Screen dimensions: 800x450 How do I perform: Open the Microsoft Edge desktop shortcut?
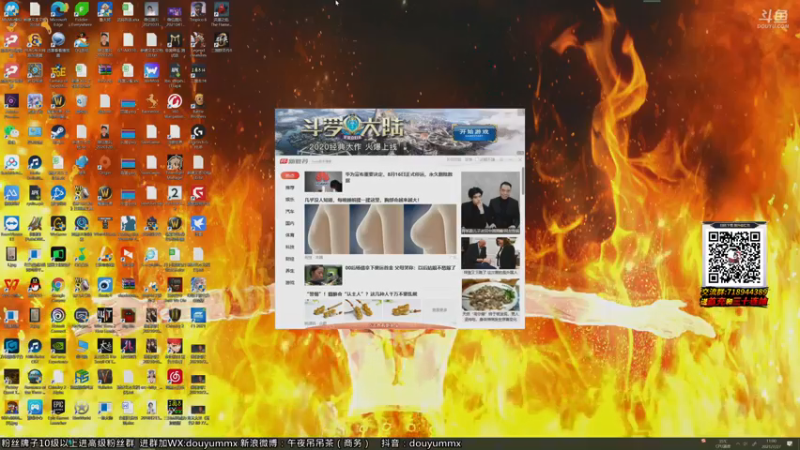pos(58,10)
